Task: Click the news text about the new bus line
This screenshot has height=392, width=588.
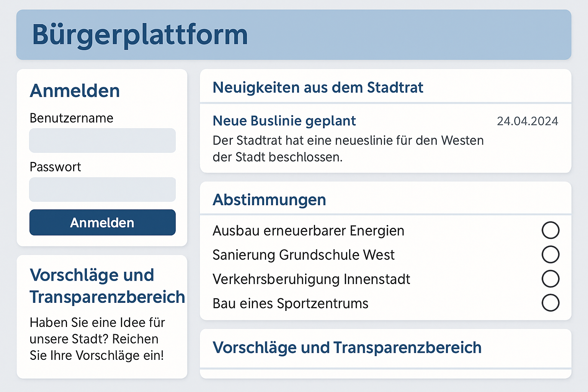Action: (348, 149)
